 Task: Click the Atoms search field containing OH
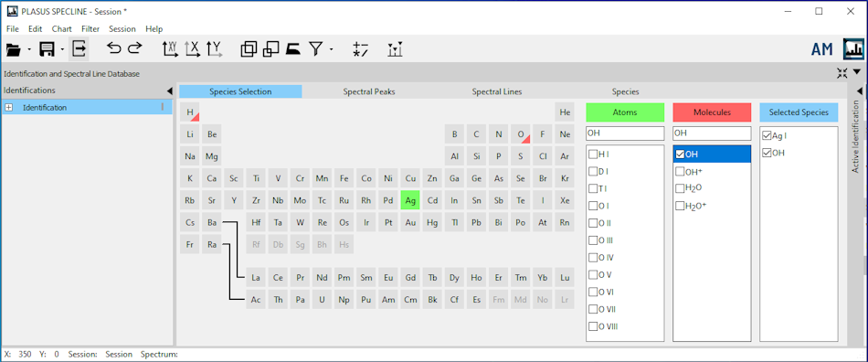pyautogui.click(x=624, y=133)
